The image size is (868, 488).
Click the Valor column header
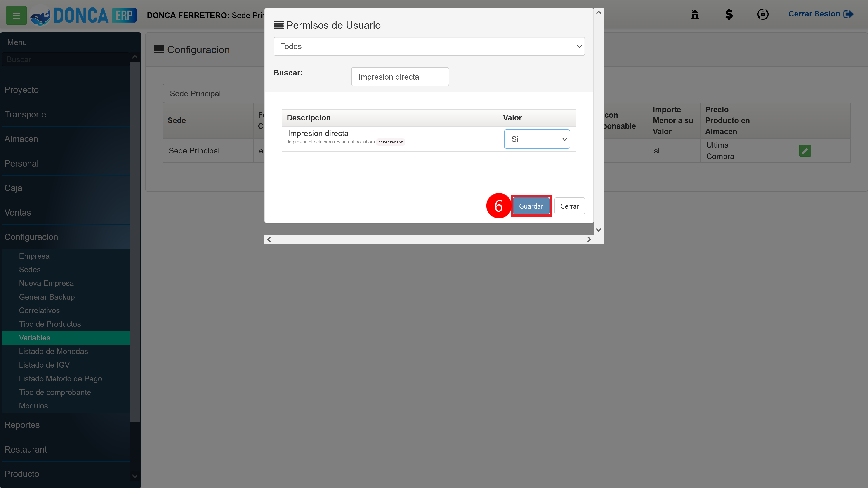537,118
